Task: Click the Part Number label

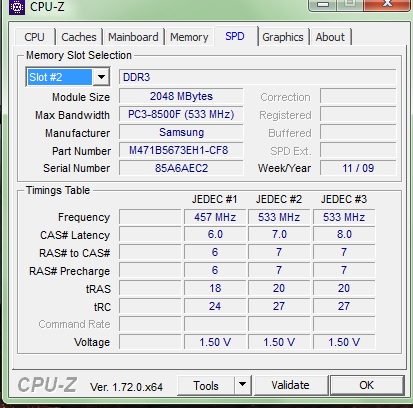Action: pos(81,151)
